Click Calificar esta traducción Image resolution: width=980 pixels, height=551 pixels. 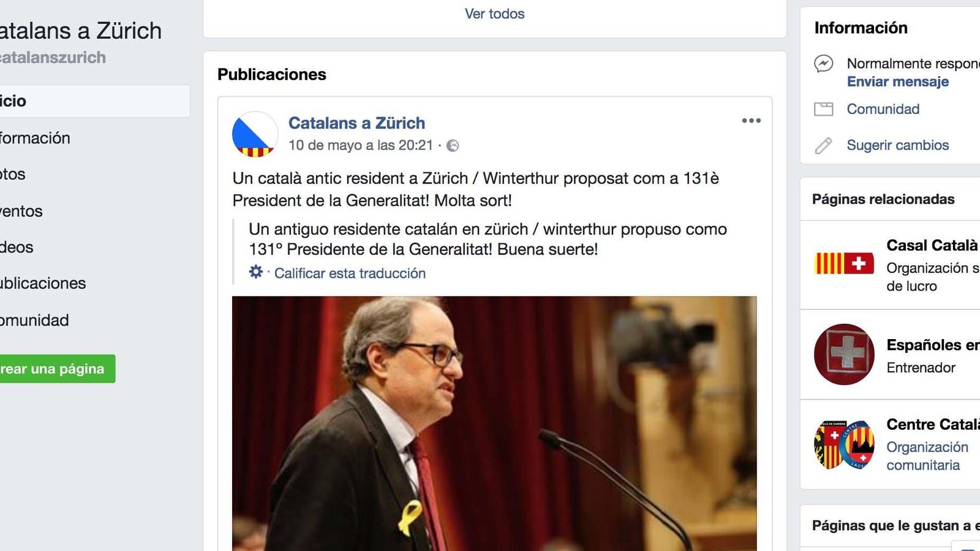[x=350, y=273]
